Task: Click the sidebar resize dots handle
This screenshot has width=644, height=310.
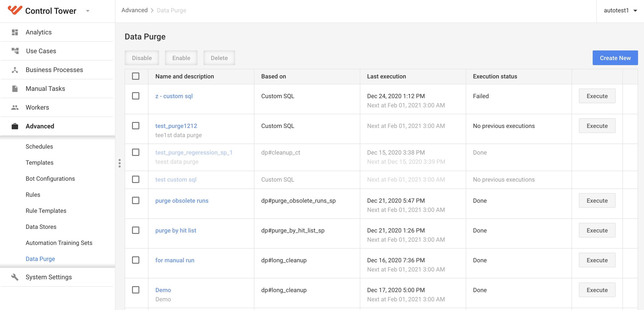Action: tap(119, 163)
